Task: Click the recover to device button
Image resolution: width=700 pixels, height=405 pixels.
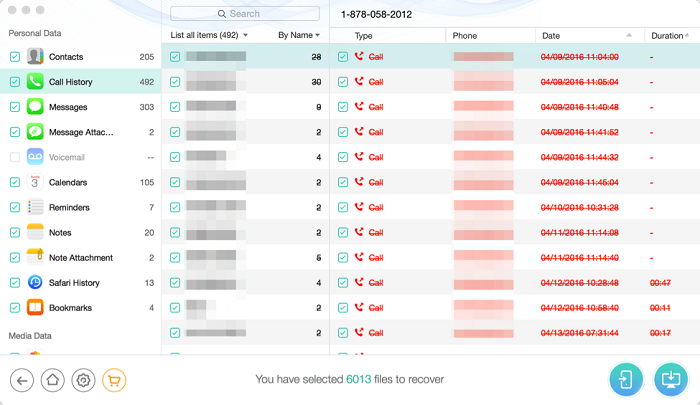Action: click(x=626, y=380)
